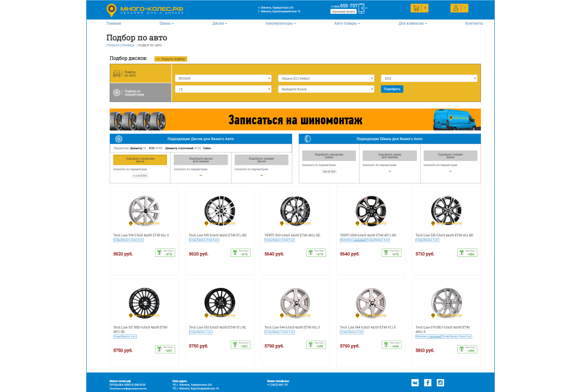Screen dimensions: 581x392
Task: Click the gift bonus icon for Tech Line 537 NEO
Action: pos(159,349)
